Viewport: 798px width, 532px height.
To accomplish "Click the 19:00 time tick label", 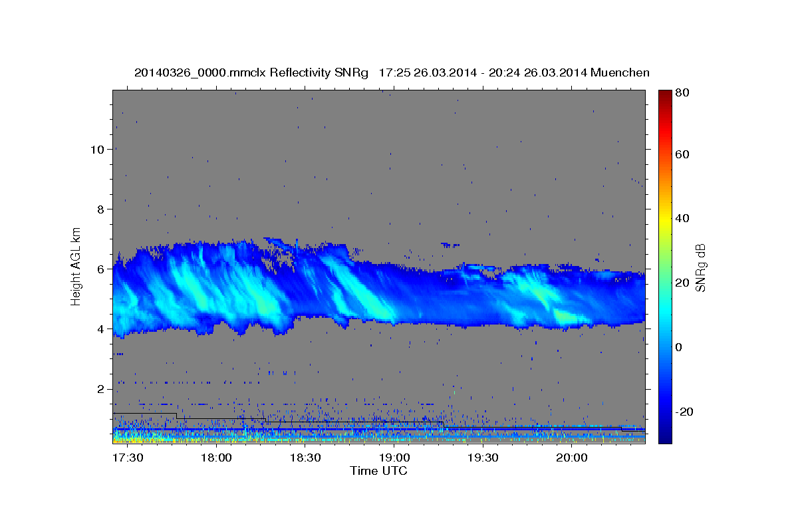I will coord(394,458).
